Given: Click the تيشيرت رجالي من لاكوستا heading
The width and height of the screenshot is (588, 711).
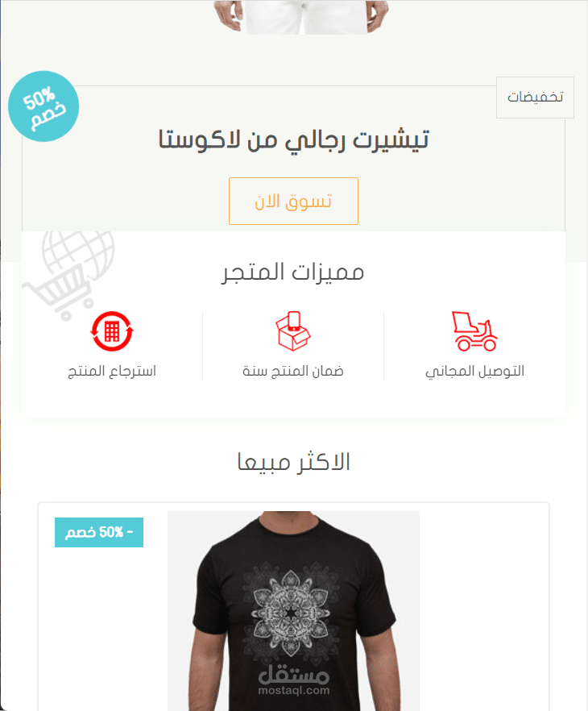Looking at the screenshot, I should 293,139.
